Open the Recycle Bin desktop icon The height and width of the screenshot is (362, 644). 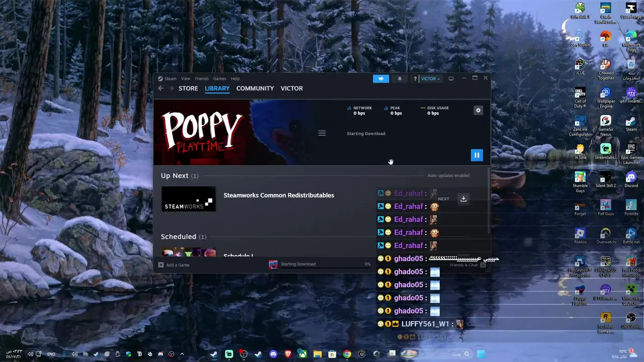pos(631,69)
